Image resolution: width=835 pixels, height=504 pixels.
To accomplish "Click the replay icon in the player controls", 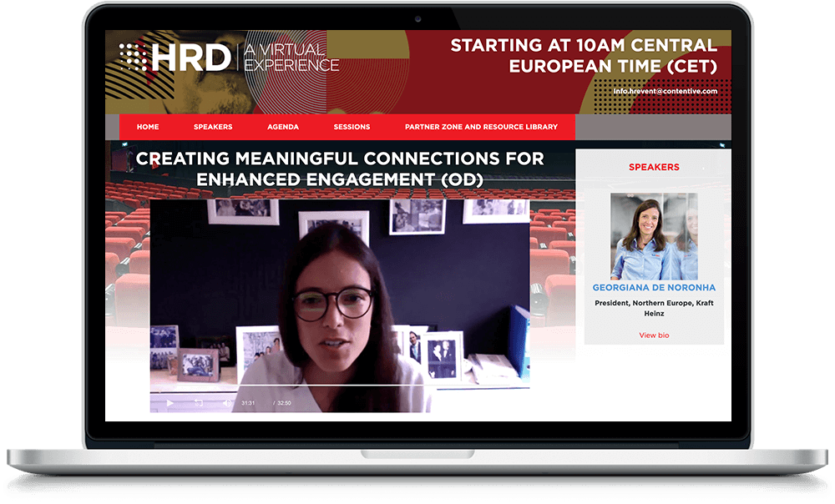I will pos(198,401).
